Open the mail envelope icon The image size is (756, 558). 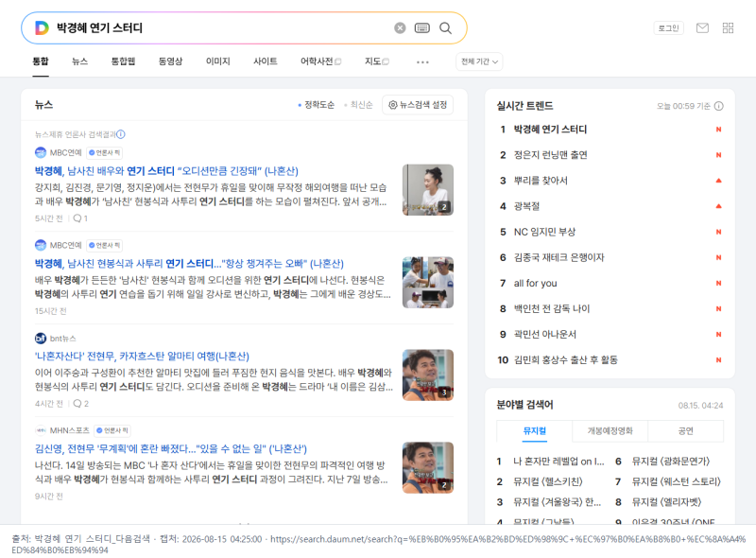[x=702, y=28]
